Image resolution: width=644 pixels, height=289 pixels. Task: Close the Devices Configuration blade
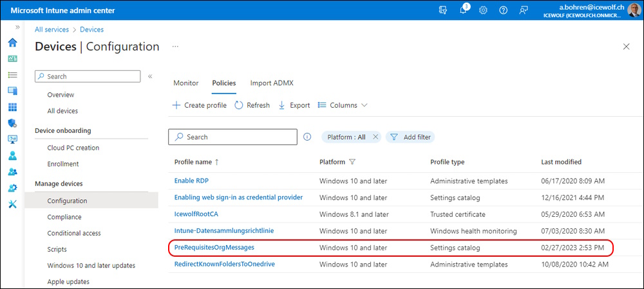tap(627, 47)
